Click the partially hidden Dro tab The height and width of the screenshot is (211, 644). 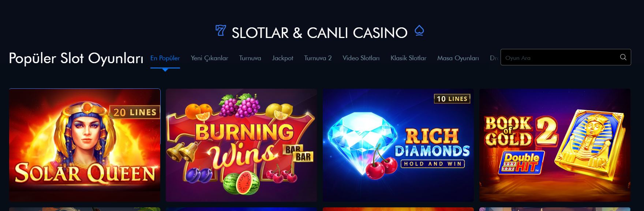tap(495, 58)
